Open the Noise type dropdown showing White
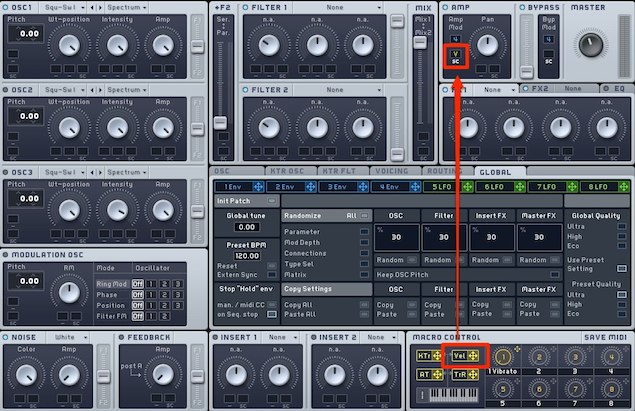 coord(67,337)
